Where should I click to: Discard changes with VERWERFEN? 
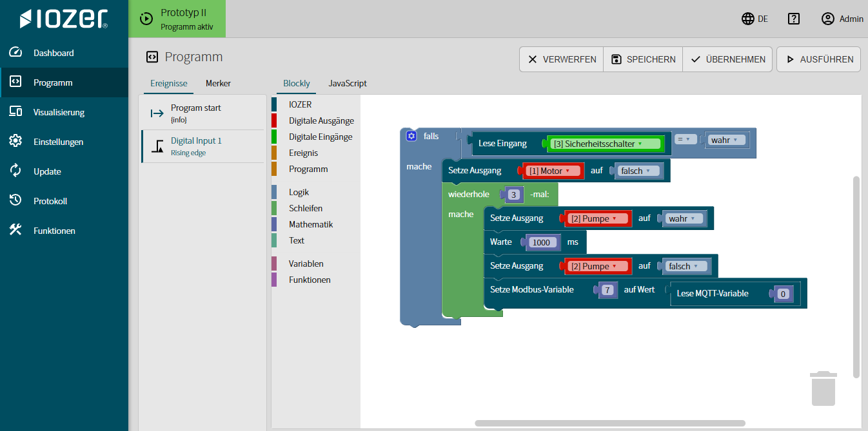(561, 59)
